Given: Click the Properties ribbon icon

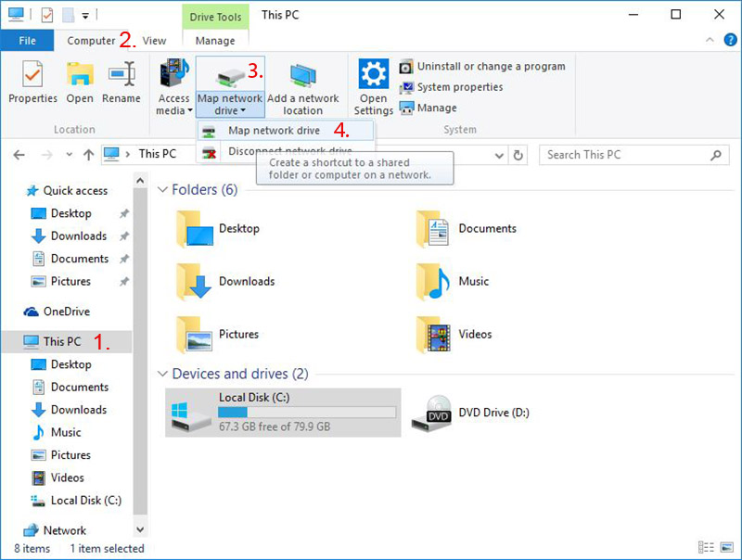Looking at the screenshot, I should [32, 74].
